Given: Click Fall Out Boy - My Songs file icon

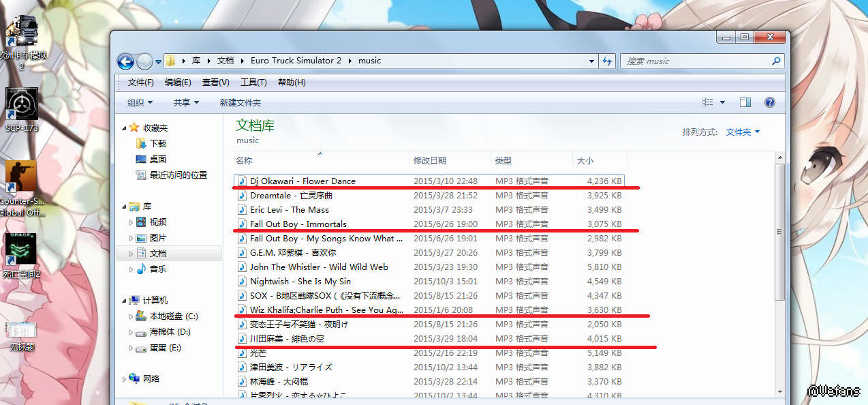Looking at the screenshot, I should coord(243,238).
